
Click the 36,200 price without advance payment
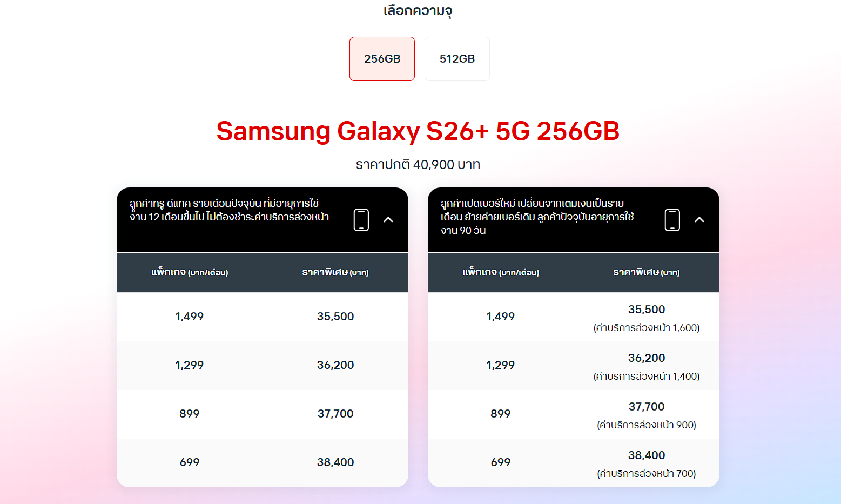[x=335, y=365]
